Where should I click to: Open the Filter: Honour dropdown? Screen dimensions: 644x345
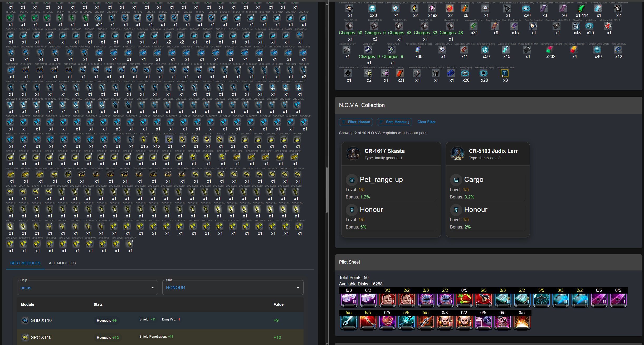pyautogui.click(x=356, y=122)
